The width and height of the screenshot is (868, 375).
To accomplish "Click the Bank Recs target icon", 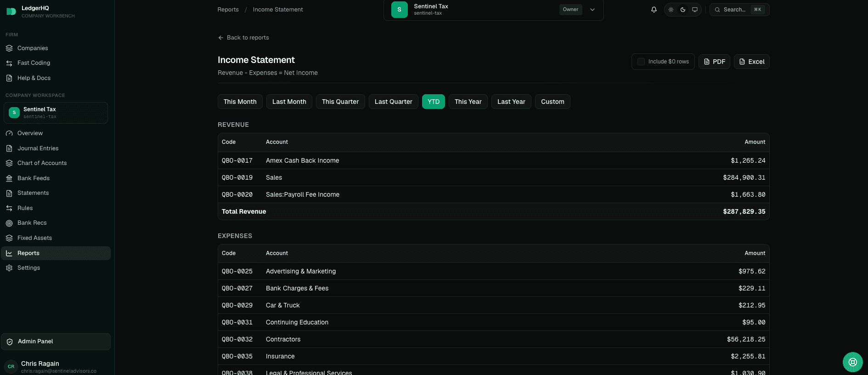I will [x=9, y=223].
